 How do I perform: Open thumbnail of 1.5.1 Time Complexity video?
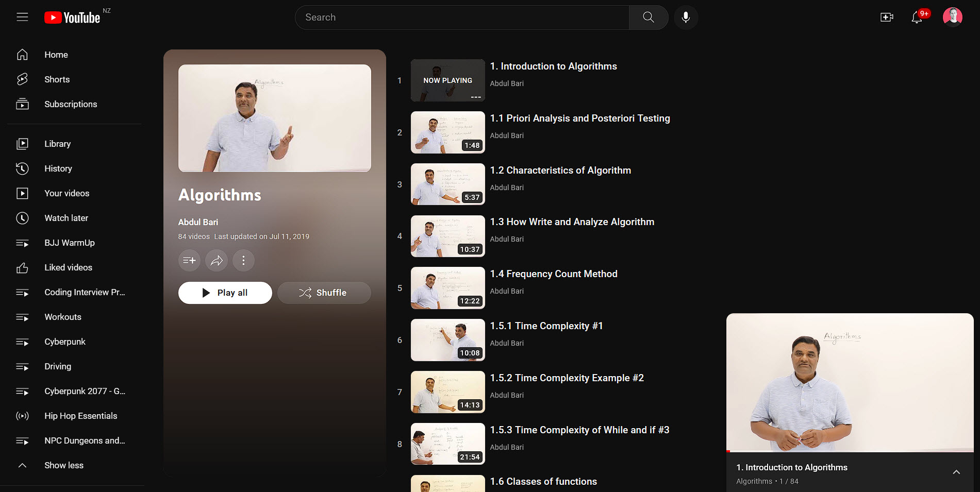click(x=448, y=340)
